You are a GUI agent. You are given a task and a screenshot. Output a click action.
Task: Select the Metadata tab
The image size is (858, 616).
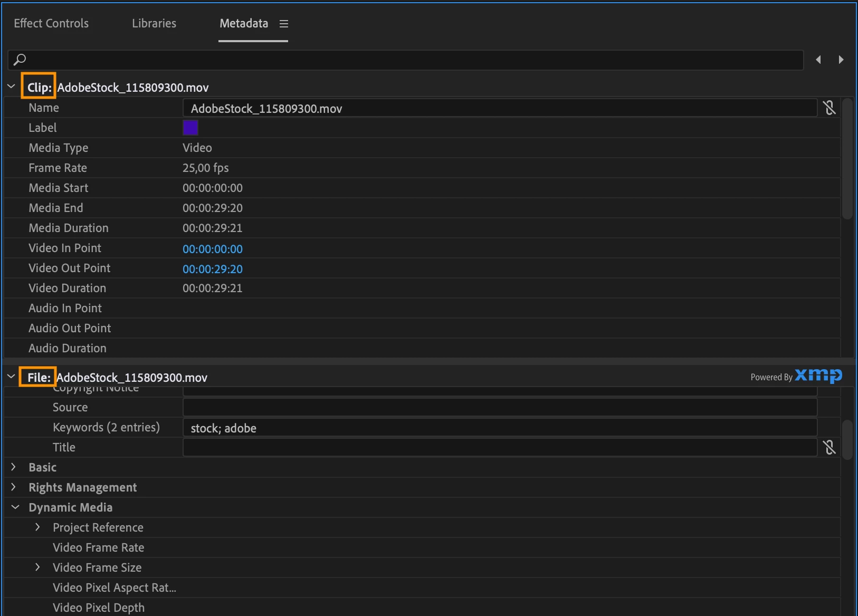(244, 23)
